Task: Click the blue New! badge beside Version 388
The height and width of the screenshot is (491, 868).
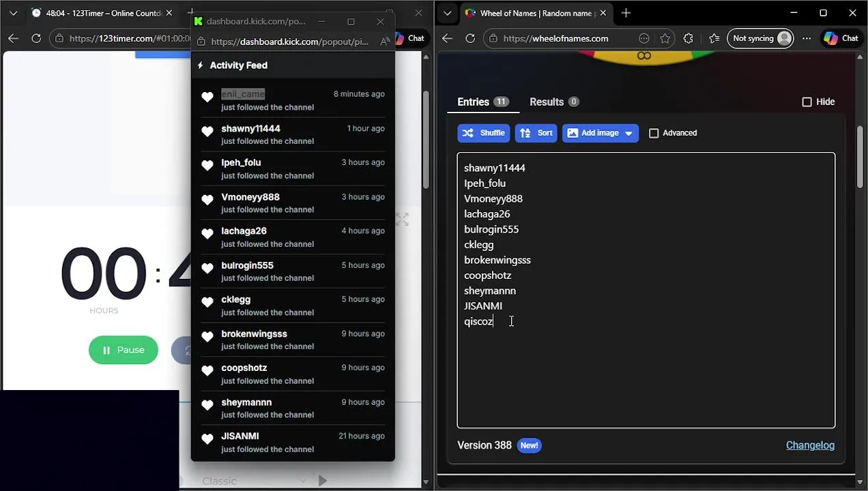Action: (x=529, y=445)
